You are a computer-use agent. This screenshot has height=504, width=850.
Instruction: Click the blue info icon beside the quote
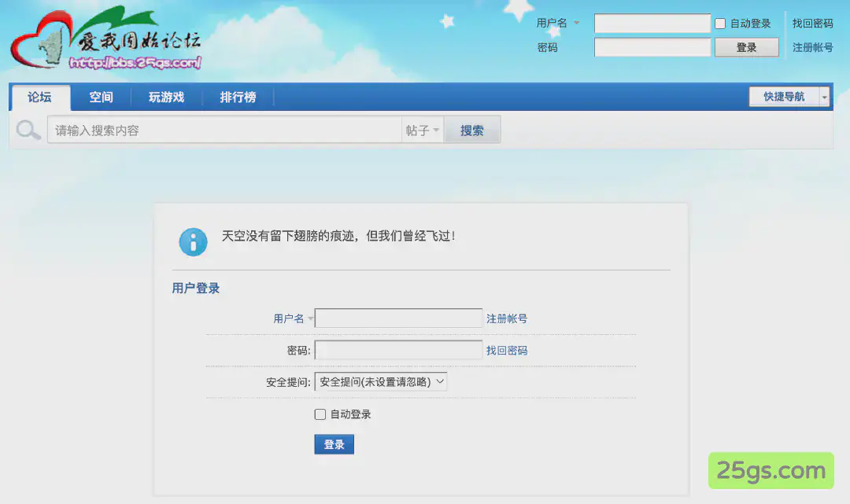193,241
